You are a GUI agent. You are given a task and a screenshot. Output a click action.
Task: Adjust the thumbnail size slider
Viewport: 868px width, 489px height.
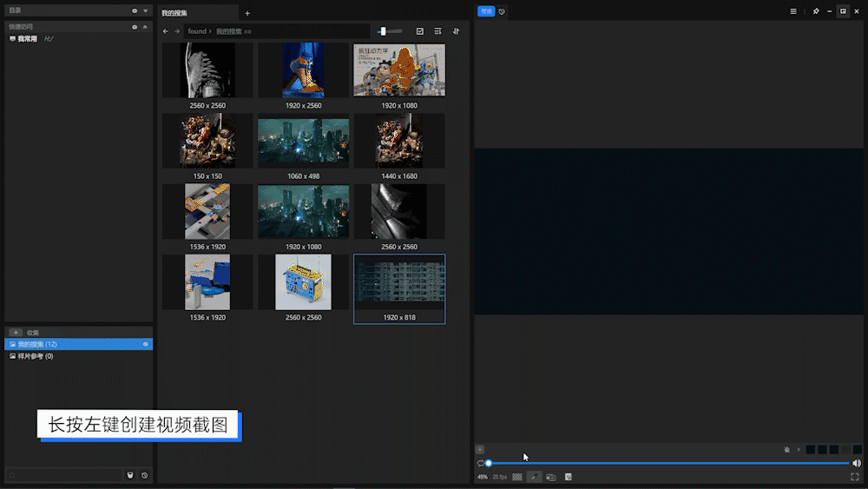point(390,31)
